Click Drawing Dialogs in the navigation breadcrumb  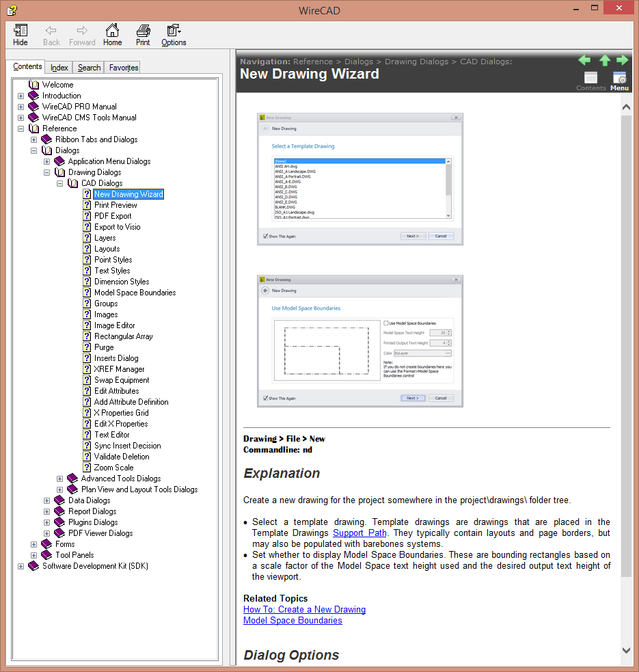pyautogui.click(x=416, y=62)
